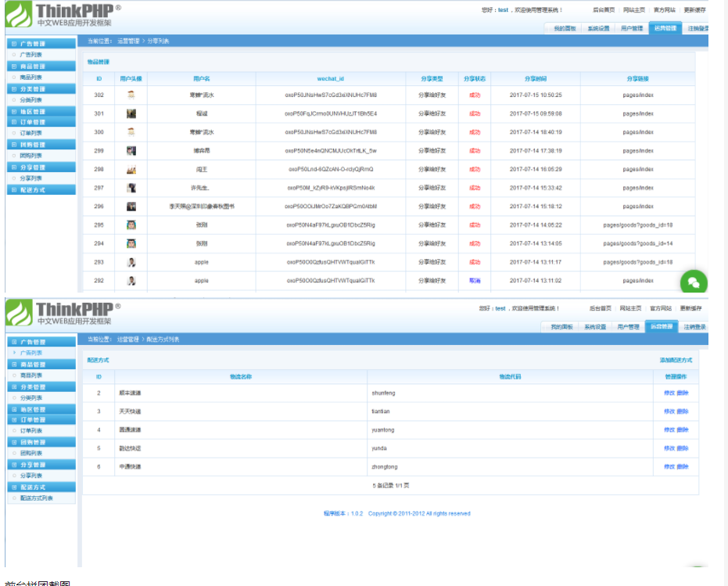The height and width of the screenshot is (586, 728).
Task: Open 网站主页 link on share list page
Action: click(x=633, y=9)
